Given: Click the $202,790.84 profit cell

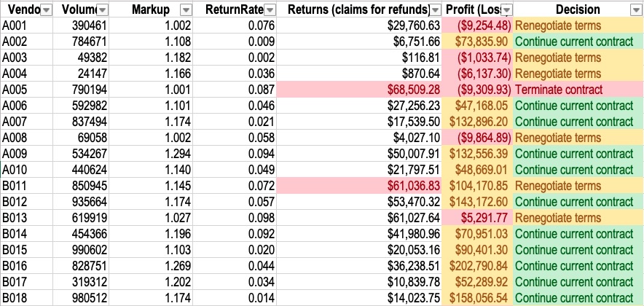Looking at the screenshot, I should click(x=478, y=266).
